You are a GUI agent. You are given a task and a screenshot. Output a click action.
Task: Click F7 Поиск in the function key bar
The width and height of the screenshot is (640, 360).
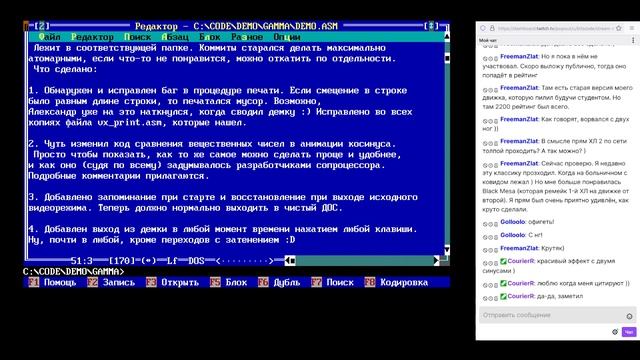pos(332,282)
